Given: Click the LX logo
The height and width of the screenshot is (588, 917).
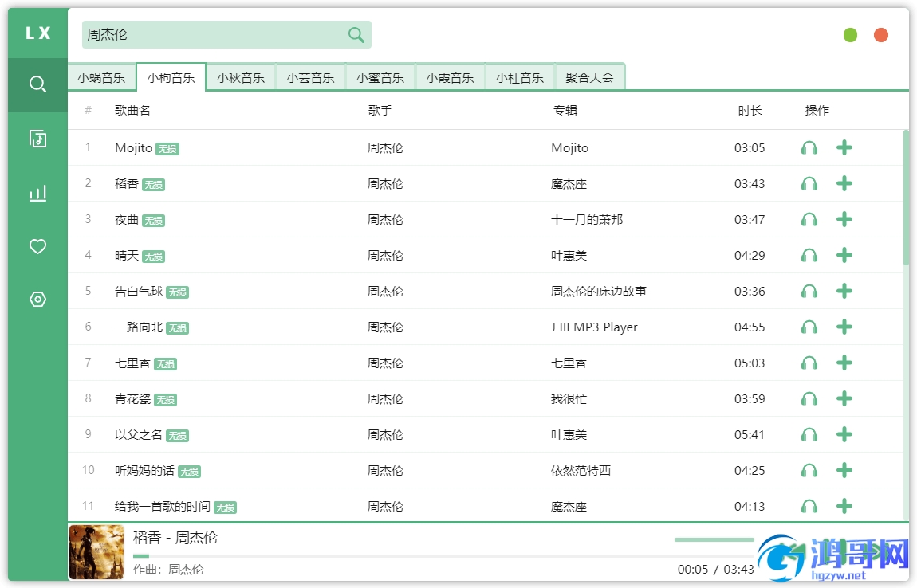Looking at the screenshot, I should [x=38, y=33].
